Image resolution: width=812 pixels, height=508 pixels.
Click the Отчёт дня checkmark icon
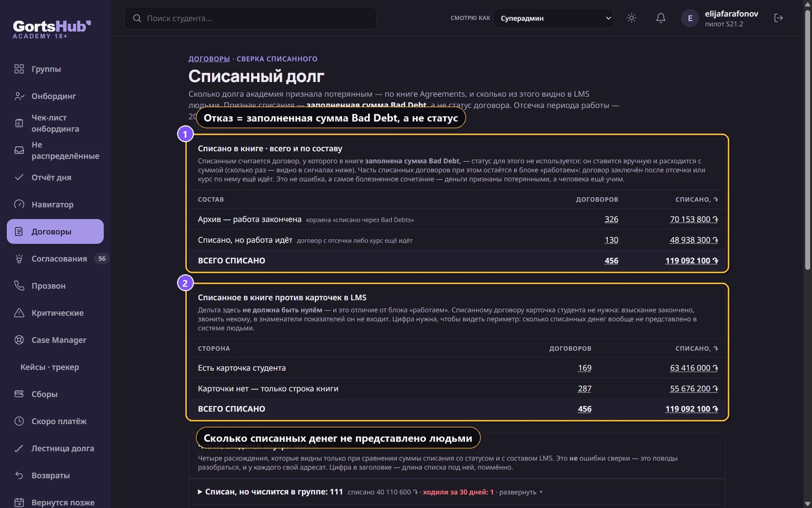coord(19,177)
